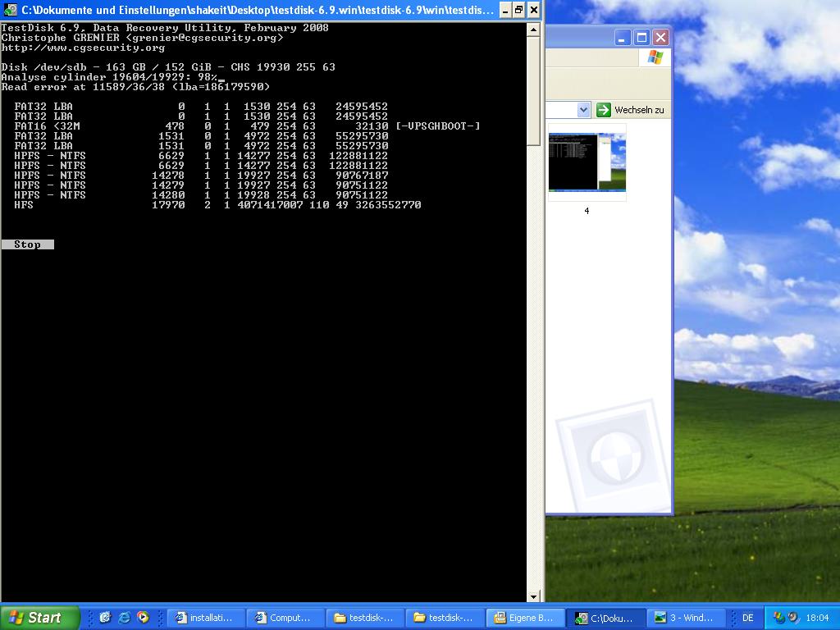Image resolution: width=840 pixels, height=630 pixels.
Task: Select the HPFS - NTFS row starting 14280
Action: pyautogui.click(x=201, y=195)
